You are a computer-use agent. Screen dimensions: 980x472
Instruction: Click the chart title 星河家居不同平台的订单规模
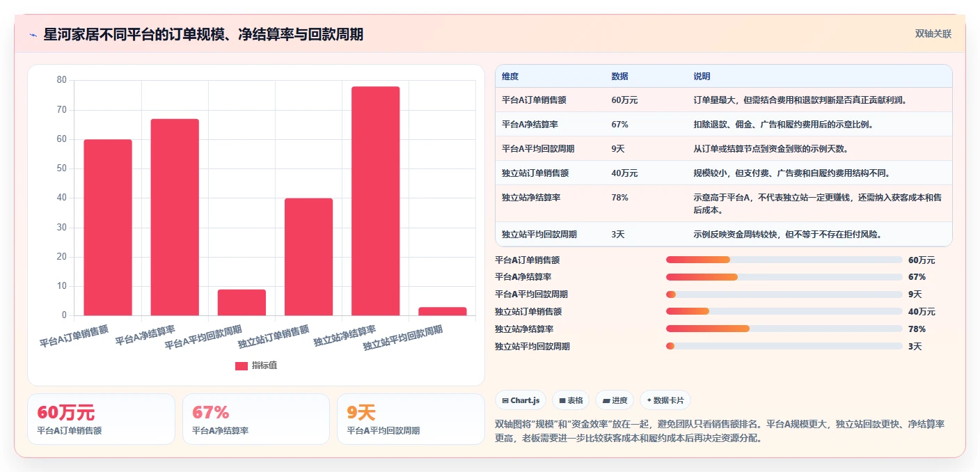(203, 34)
